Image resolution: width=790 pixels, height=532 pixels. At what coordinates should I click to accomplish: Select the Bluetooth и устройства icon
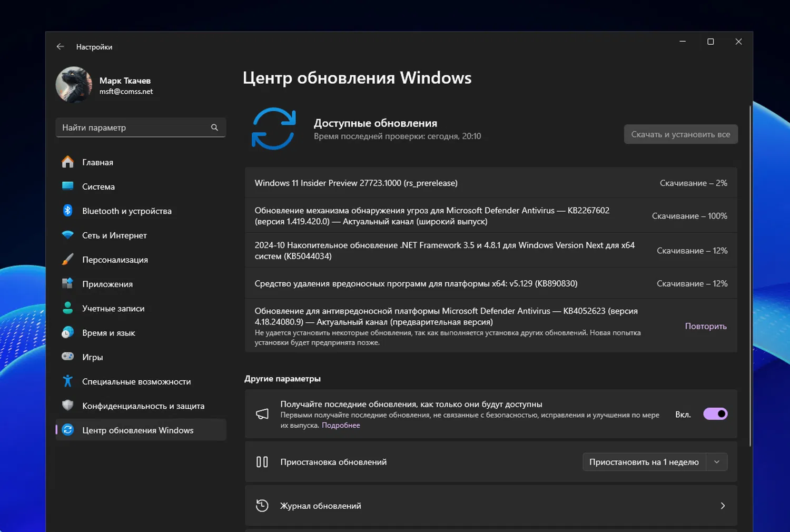point(68,211)
